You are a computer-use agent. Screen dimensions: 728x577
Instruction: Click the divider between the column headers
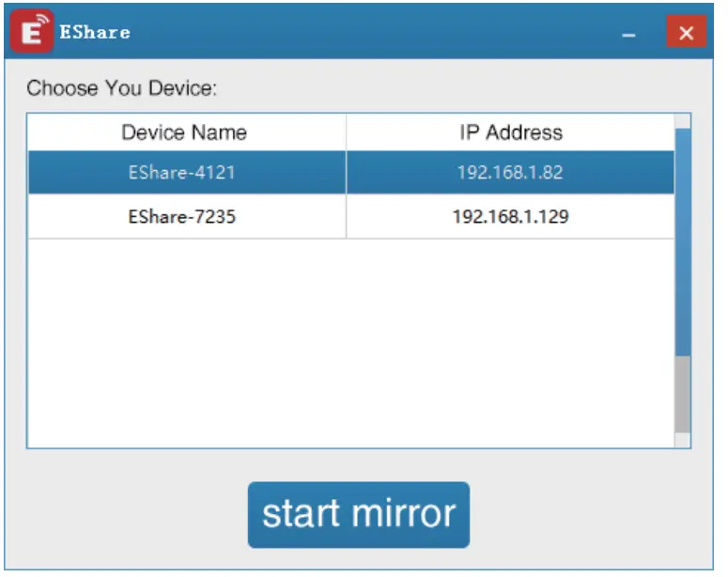[x=346, y=133]
